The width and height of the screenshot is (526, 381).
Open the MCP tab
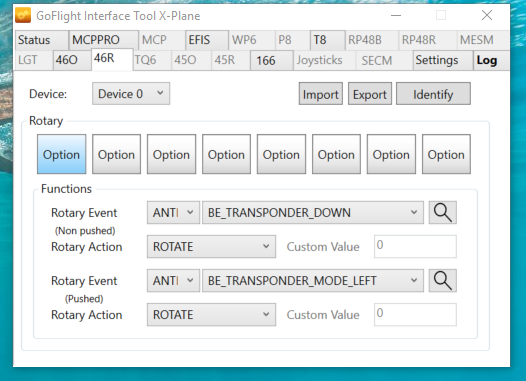tap(162, 40)
